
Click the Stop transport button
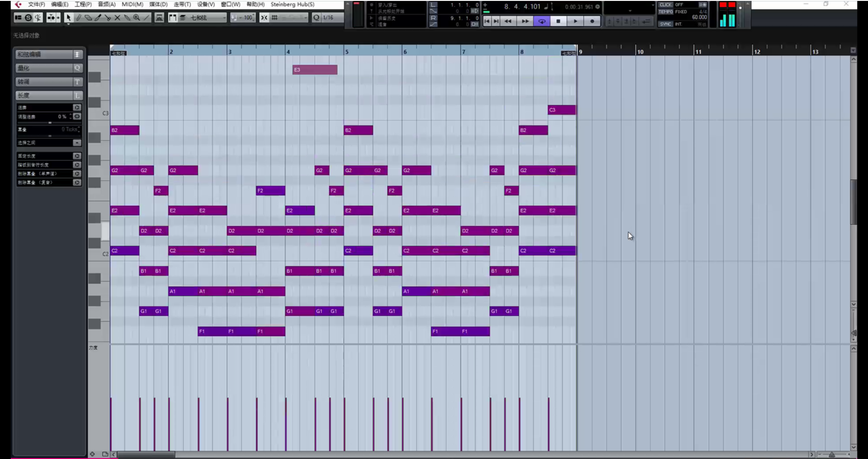point(558,21)
